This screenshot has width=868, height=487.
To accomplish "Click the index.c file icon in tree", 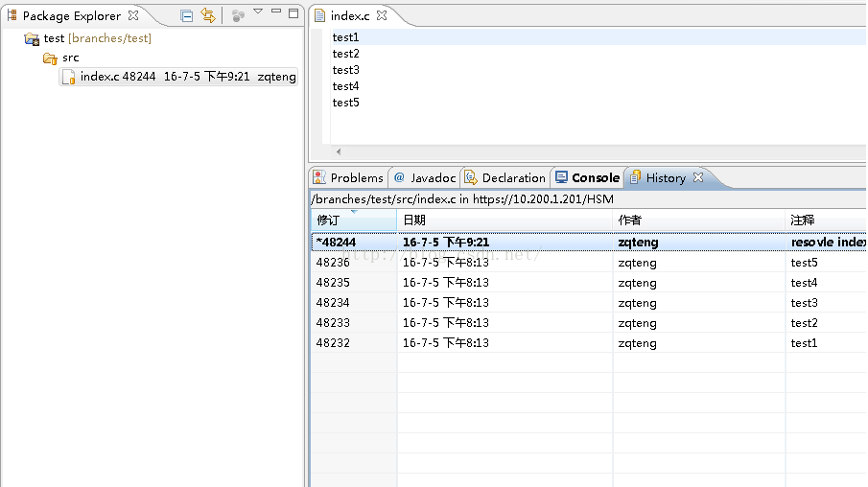I will tap(69, 77).
